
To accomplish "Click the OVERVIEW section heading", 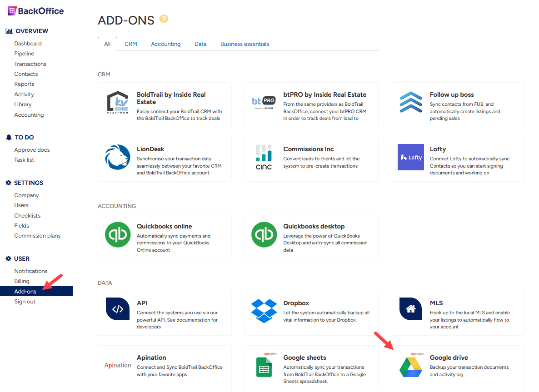I will (32, 31).
